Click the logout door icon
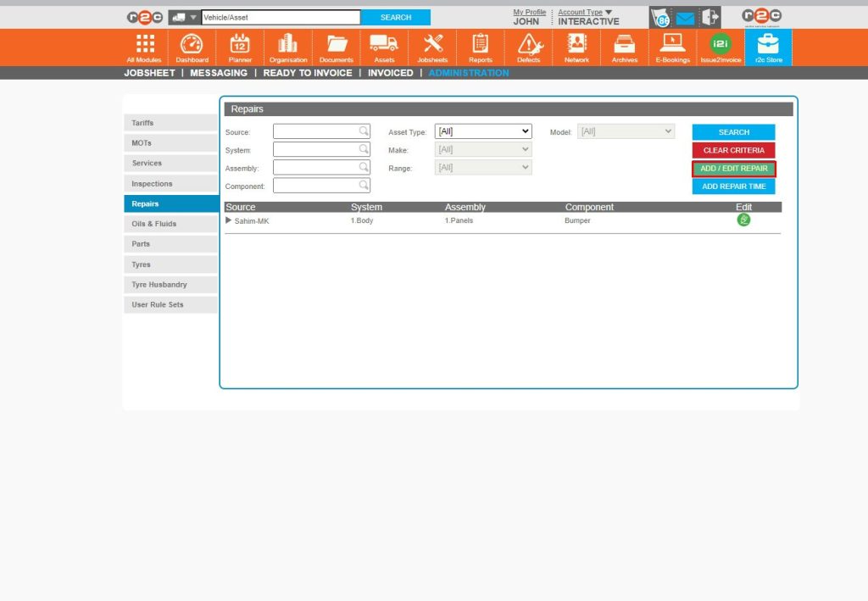The image size is (868, 601). click(710, 17)
